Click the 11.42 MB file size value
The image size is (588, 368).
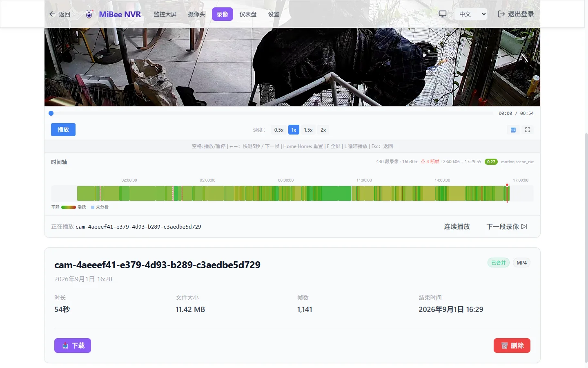(190, 310)
